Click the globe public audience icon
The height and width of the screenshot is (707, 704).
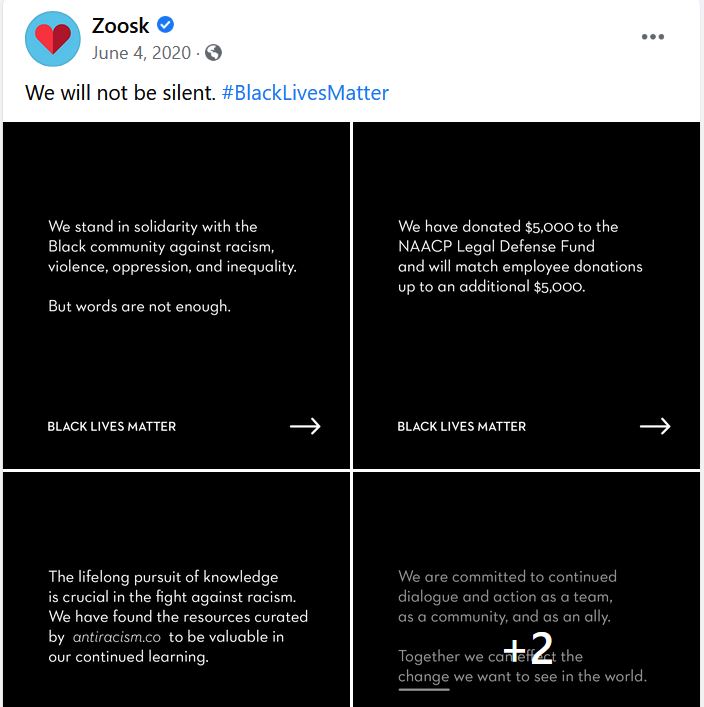point(213,53)
